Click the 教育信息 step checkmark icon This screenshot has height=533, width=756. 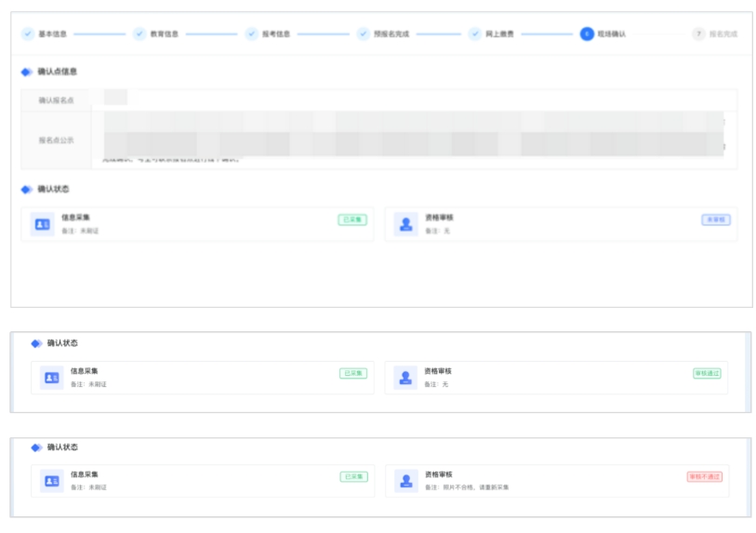pyautogui.click(x=139, y=33)
